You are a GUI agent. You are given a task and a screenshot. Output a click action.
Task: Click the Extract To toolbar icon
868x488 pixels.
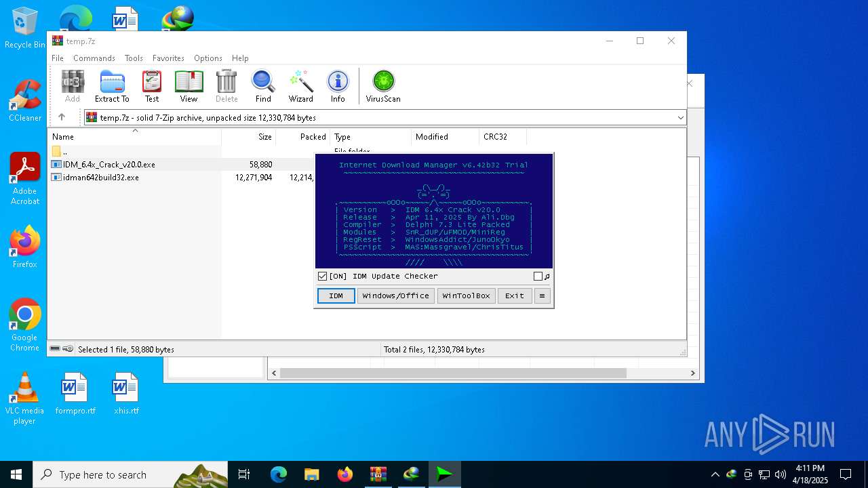click(112, 86)
